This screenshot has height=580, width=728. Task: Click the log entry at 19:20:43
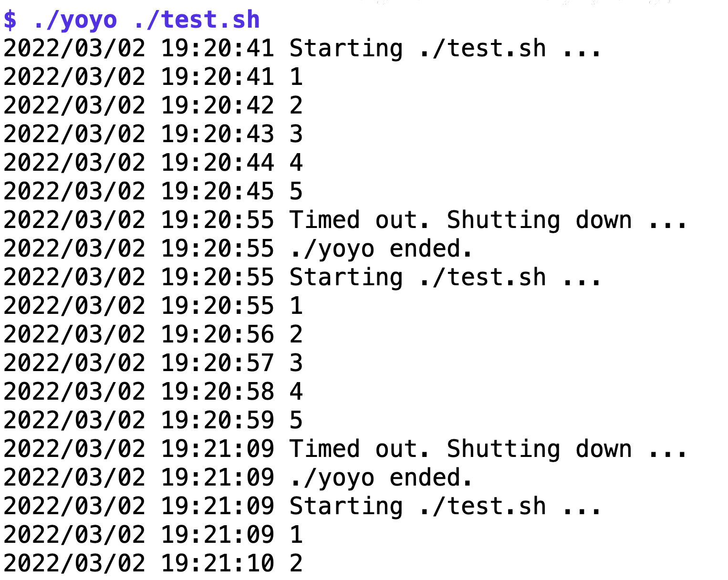(x=153, y=135)
